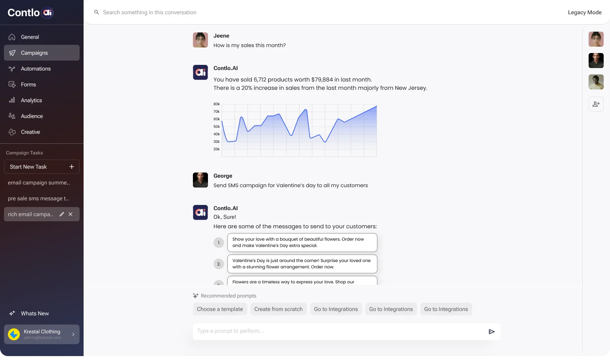Select the second suggested Valentine's message

[x=302, y=264]
